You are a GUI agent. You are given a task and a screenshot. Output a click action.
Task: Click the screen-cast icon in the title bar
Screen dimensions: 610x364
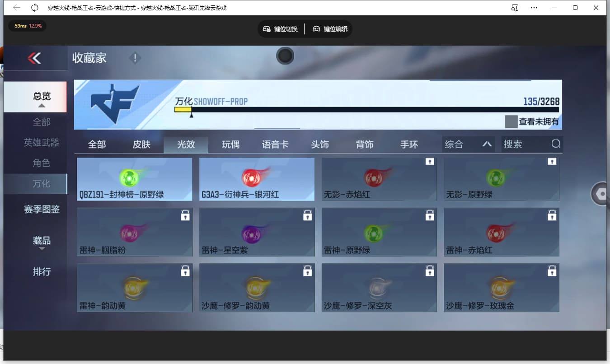tap(514, 8)
